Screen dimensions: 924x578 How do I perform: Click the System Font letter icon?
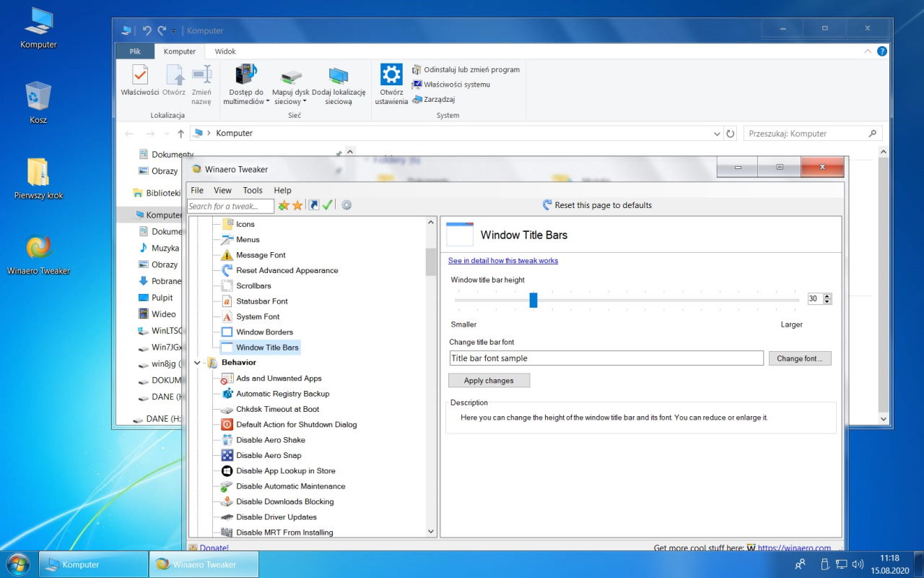(227, 316)
